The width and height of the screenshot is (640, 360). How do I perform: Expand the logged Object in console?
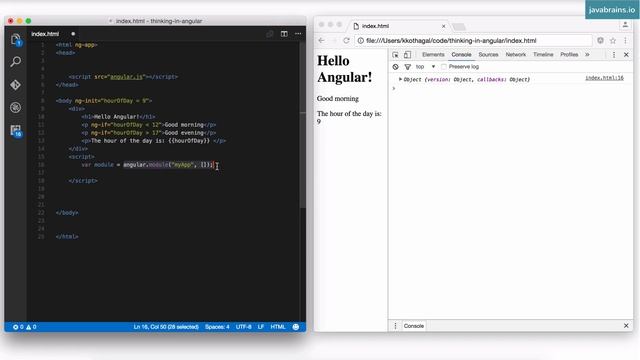pyautogui.click(x=400, y=79)
